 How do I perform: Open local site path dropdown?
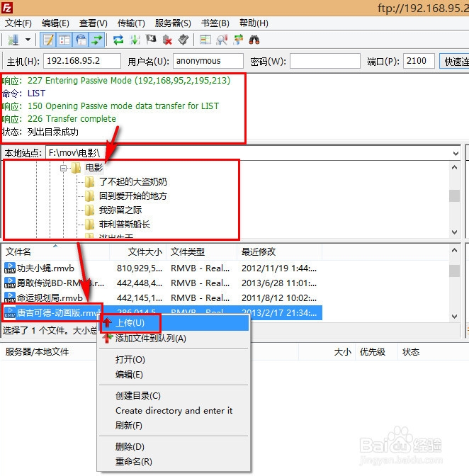[456, 153]
